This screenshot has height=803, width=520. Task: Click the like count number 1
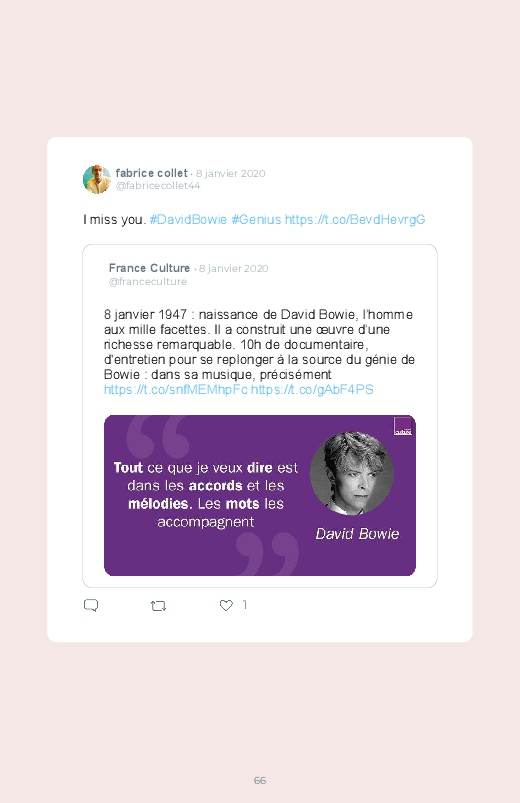pos(245,605)
